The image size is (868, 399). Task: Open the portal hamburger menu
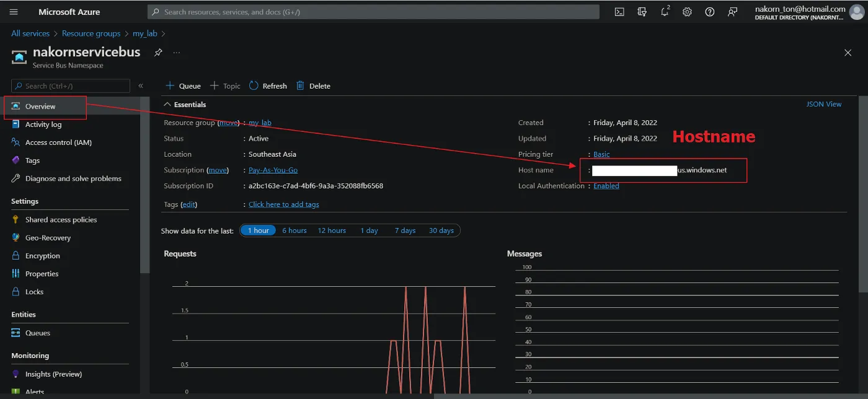coord(14,12)
